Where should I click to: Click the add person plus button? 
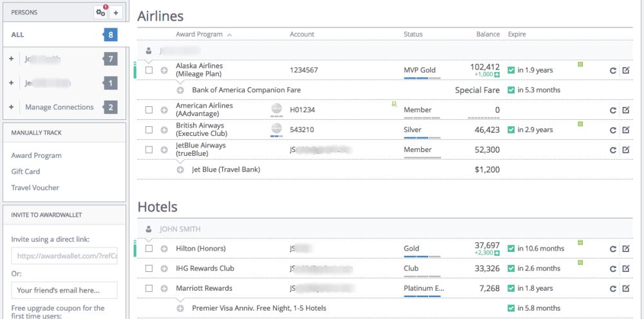[x=115, y=12]
